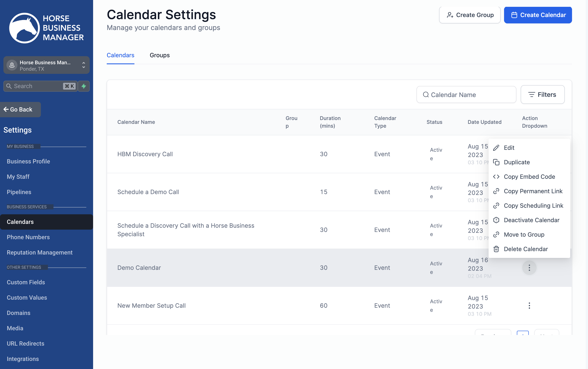Viewport: 588px width, 369px height.
Task: Switch to the Groups tab
Action: click(x=159, y=55)
